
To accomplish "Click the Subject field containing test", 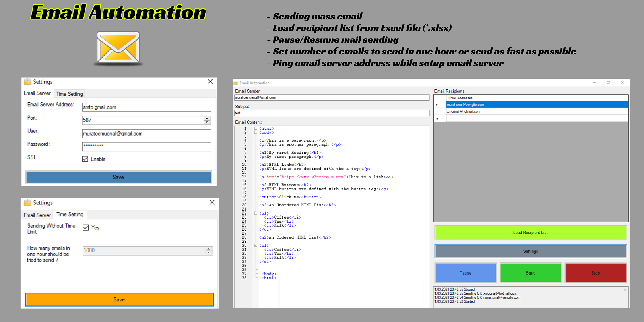I will [x=332, y=113].
